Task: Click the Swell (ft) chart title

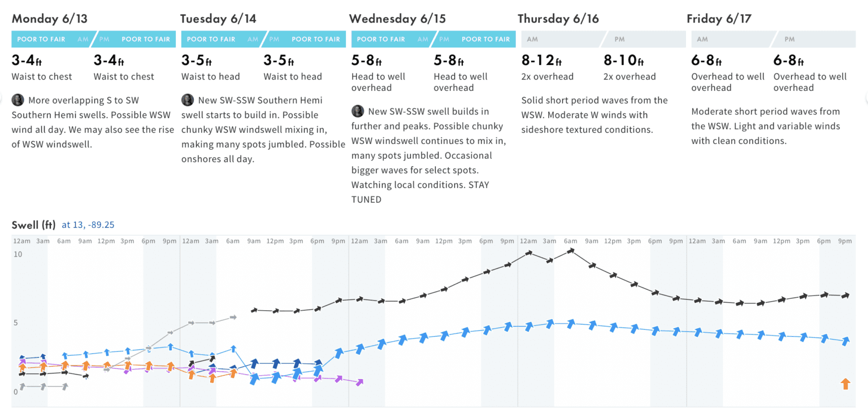Action: (x=33, y=225)
